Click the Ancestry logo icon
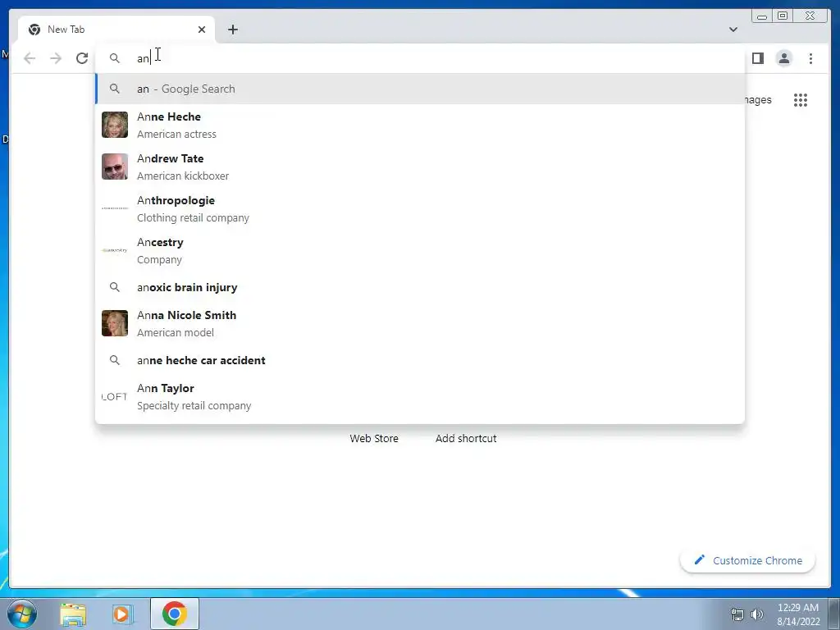840x630 pixels. click(115, 250)
